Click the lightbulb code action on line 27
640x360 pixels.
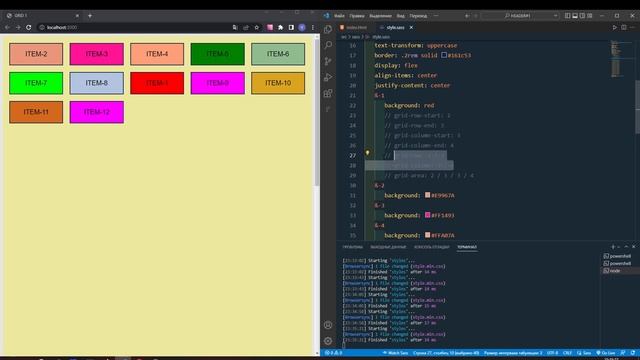367,153
